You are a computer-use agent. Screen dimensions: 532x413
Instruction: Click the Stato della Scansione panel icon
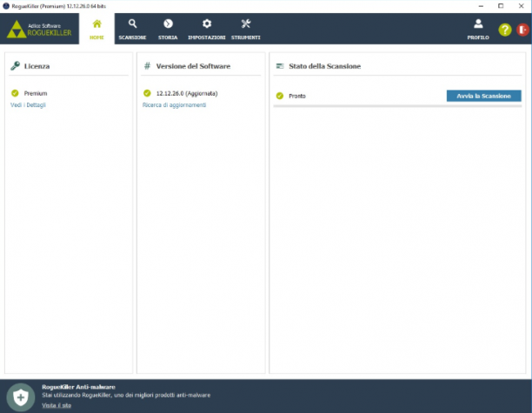pyautogui.click(x=280, y=66)
